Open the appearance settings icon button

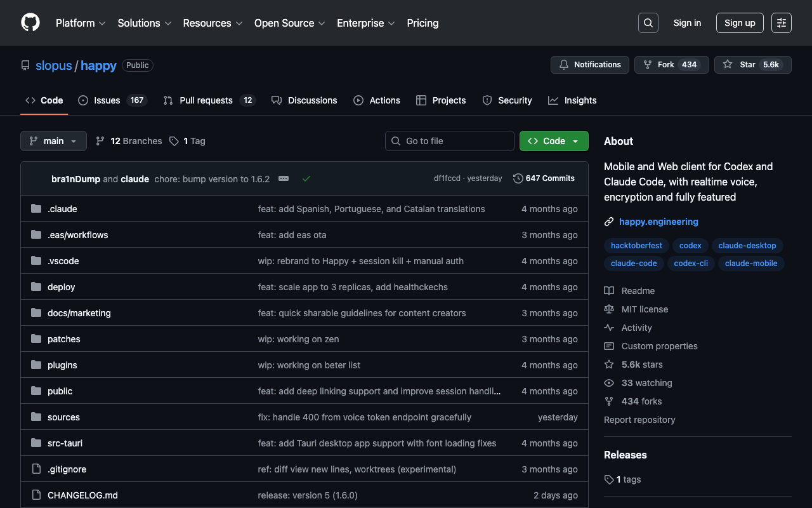(781, 23)
